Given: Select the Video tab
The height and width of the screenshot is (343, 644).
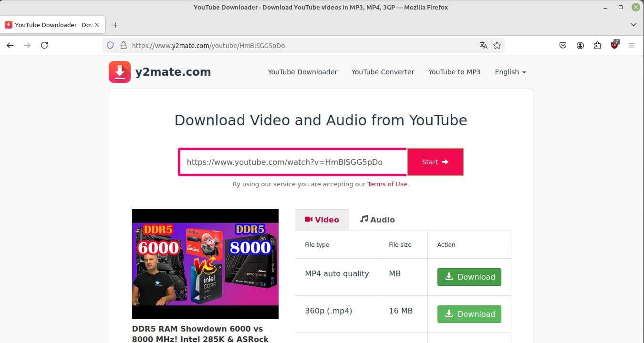Looking at the screenshot, I should pyautogui.click(x=322, y=219).
